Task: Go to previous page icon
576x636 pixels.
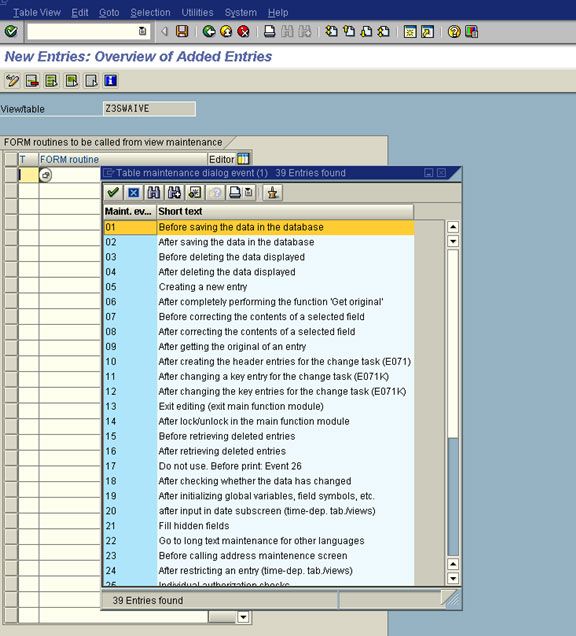Action: [349, 31]
